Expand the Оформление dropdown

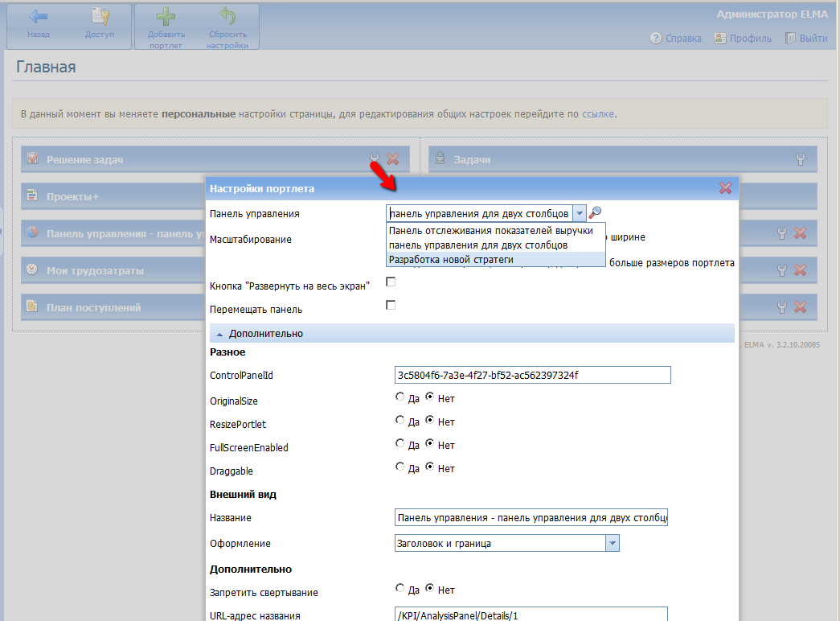(x=613, y=543)
